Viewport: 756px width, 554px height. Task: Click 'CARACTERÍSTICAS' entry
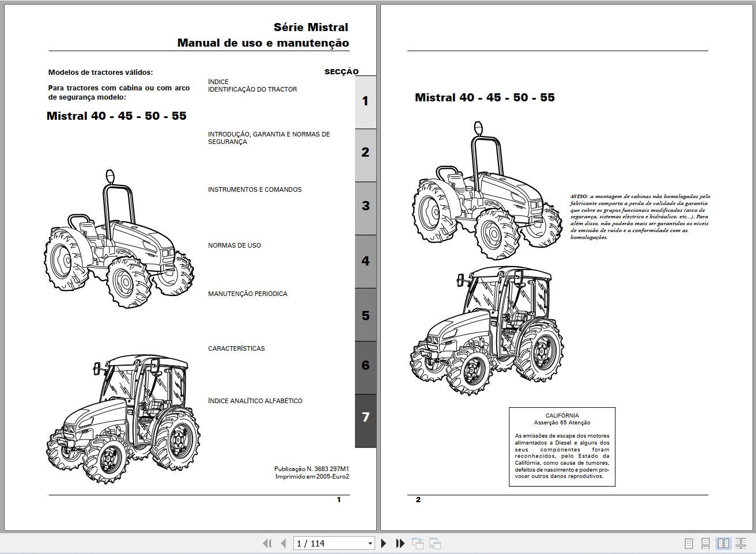236,348
